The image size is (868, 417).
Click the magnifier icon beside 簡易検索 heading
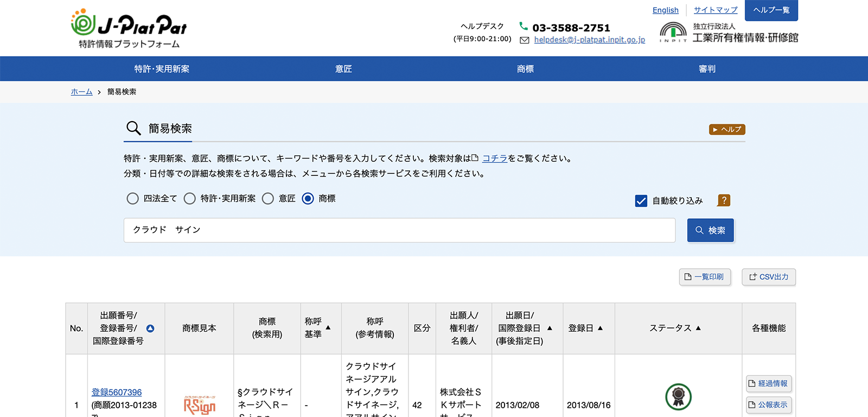point(133,128)
